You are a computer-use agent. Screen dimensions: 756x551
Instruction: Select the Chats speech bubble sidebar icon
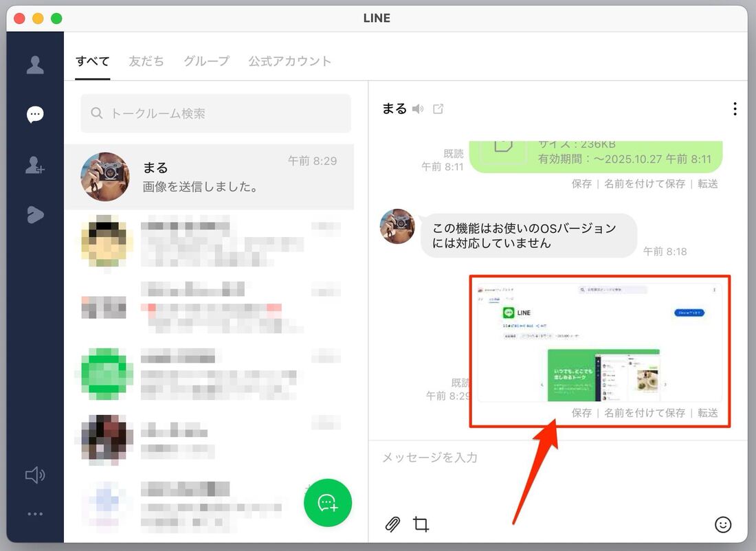click(34, 115)
